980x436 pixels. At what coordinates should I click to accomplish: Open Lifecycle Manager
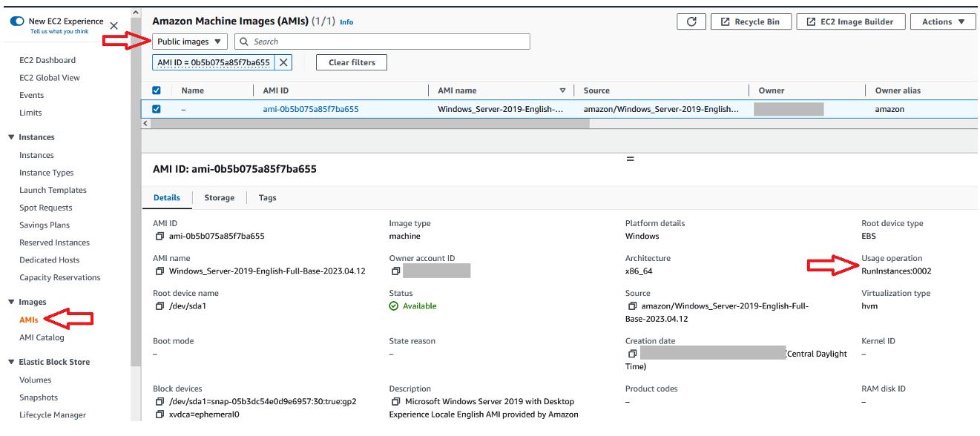53,415
